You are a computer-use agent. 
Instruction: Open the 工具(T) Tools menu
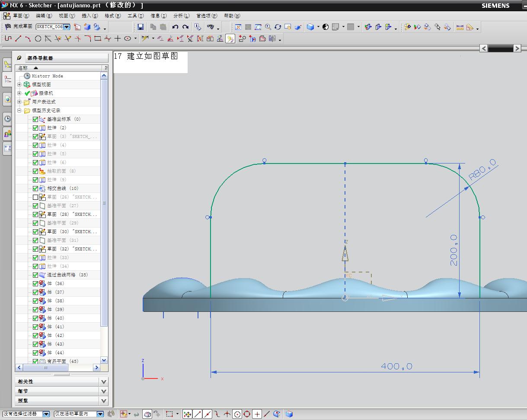135,16
